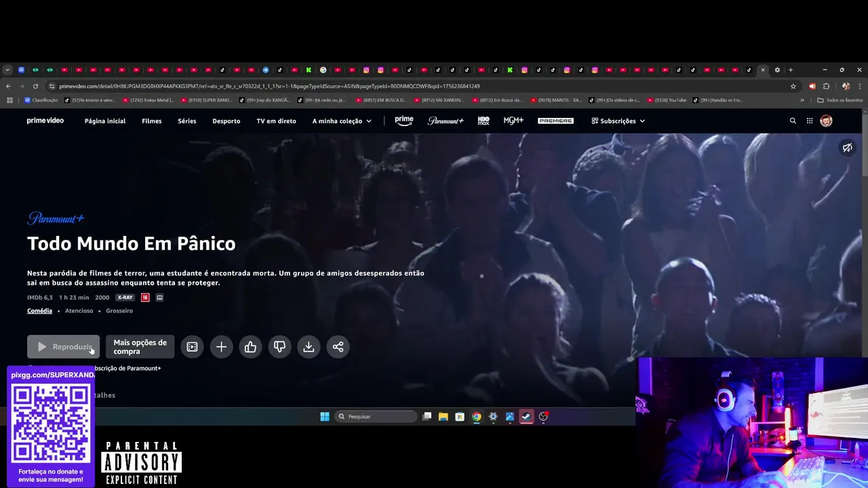Click the thumbs down dislike icon
The width and height of the screenshot is (868, 488).
(x=279, y=347)
